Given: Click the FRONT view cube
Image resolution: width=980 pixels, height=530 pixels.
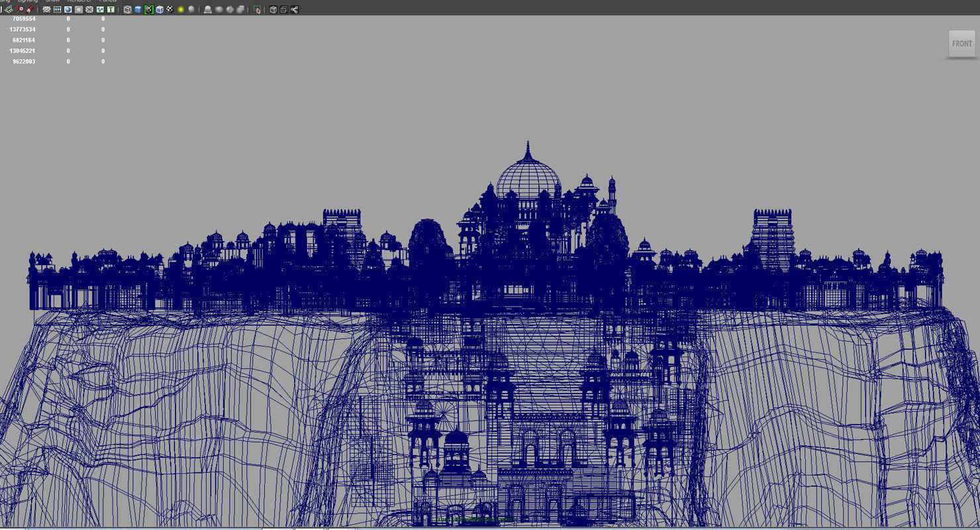Looking at the screenshot, I should tap(962, 44).
